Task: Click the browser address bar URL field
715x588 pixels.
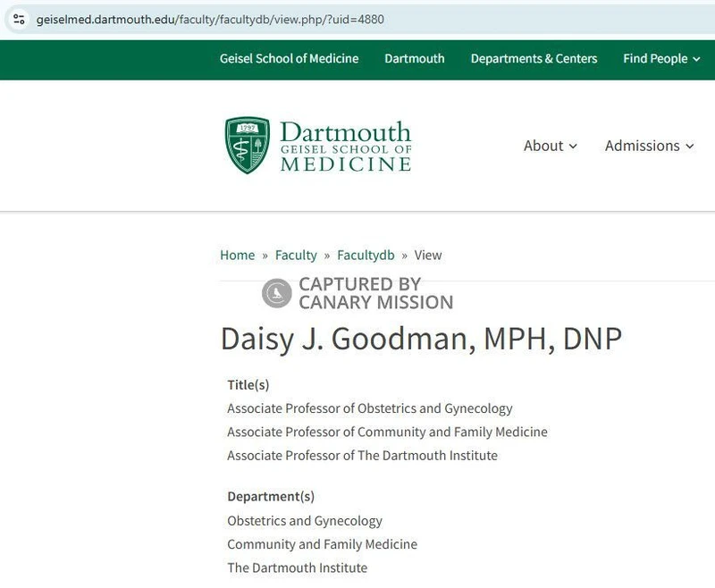Action: coord(206,17)
